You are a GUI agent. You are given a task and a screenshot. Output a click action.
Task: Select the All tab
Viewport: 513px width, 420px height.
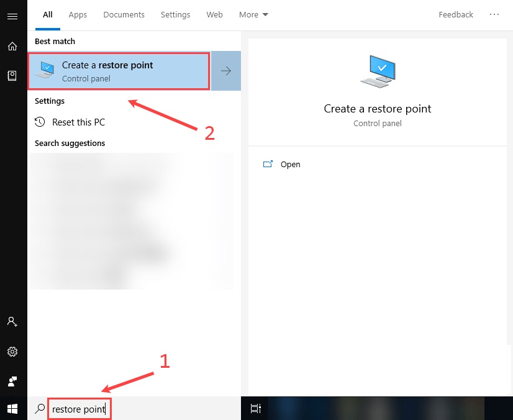pyautogui.click(x=48, y=15)
